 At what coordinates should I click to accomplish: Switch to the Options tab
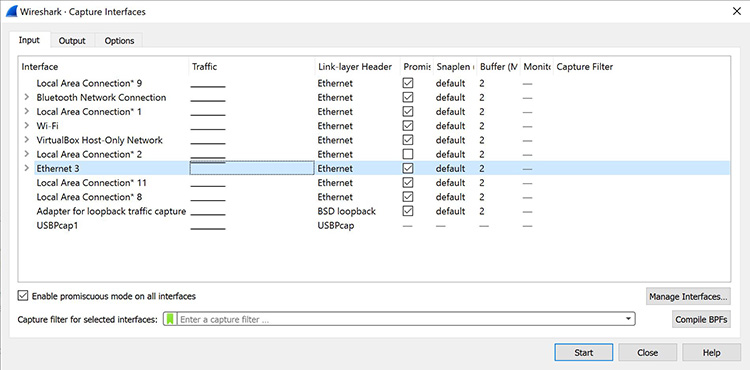click(x=119, y=41)
